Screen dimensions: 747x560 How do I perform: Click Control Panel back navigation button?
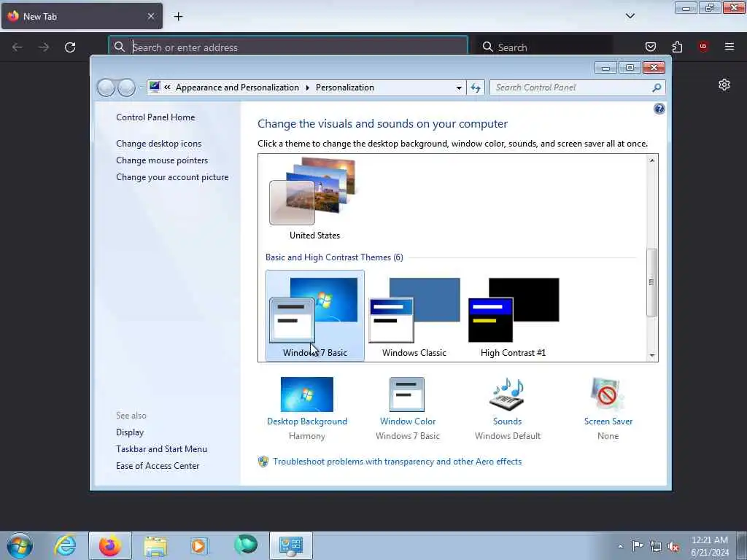pos(106,87)
